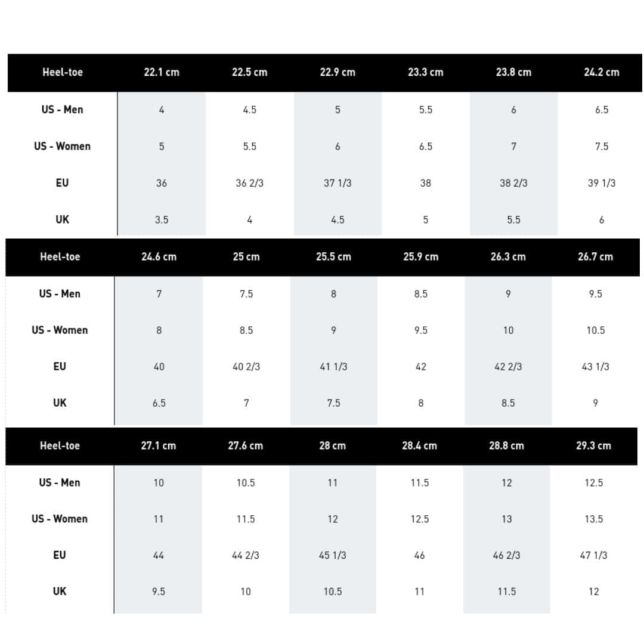Select the 27.1 cm column header

(x=158, y=445)
